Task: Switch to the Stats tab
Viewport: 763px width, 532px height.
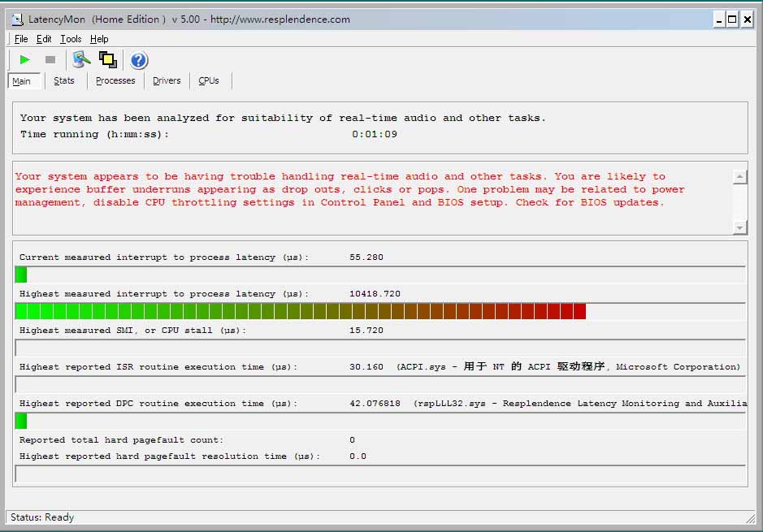Action: coord(63,80)
